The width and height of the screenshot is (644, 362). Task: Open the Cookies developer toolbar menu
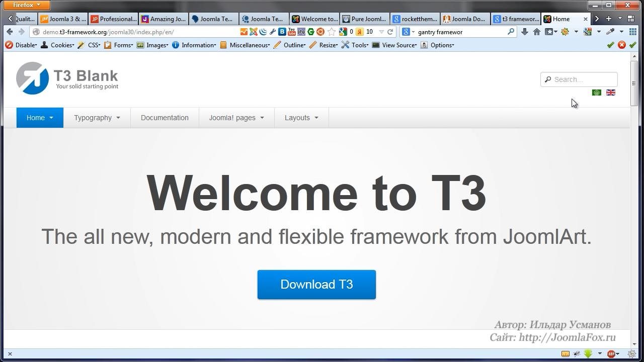[57, 45]
